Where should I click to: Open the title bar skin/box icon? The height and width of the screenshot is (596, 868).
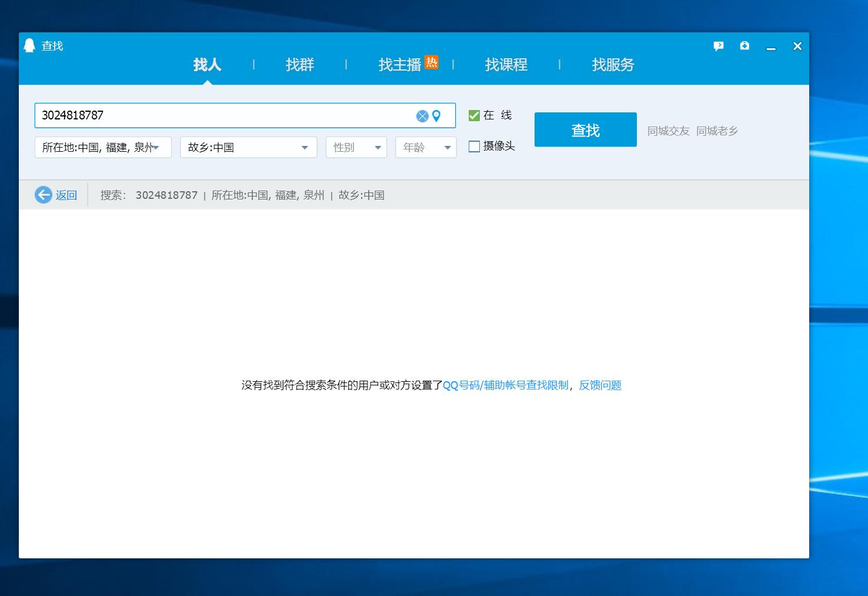[745, 46]
